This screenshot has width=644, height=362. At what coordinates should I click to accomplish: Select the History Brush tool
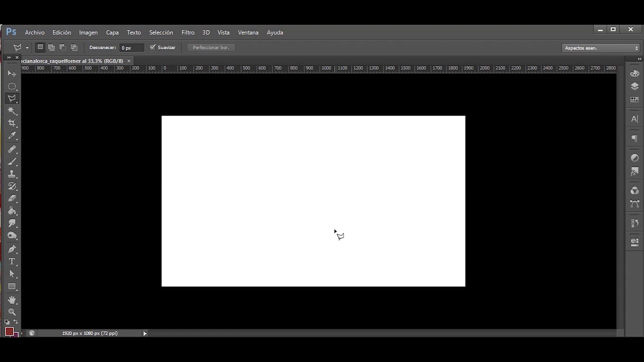pos(12,186)
